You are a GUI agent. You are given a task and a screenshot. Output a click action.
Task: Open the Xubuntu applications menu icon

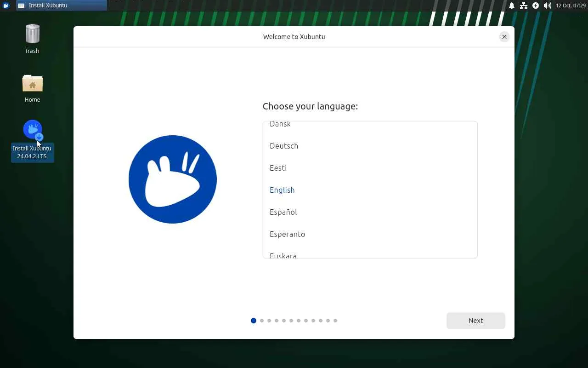6,6
